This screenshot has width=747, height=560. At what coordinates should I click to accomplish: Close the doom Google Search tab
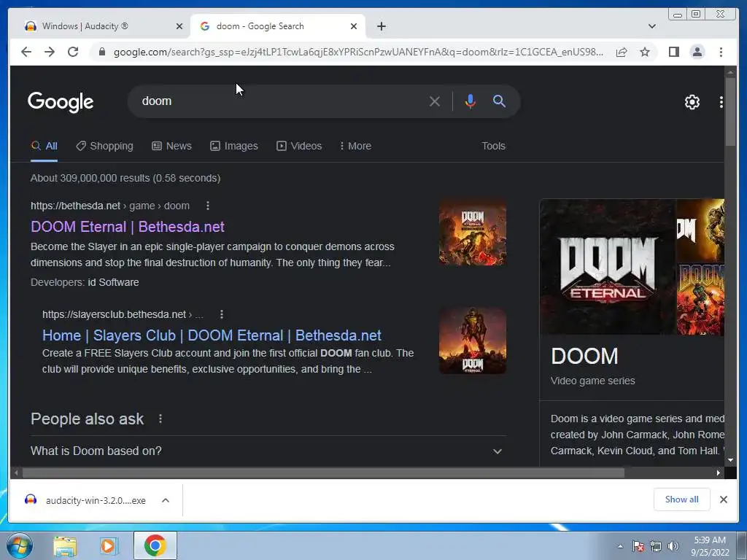click(x=354, y=26)
